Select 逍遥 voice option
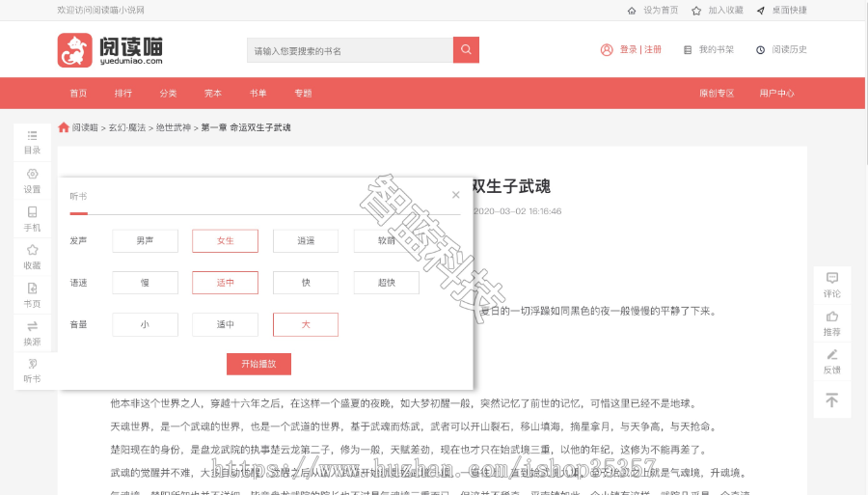 point(306,241)
